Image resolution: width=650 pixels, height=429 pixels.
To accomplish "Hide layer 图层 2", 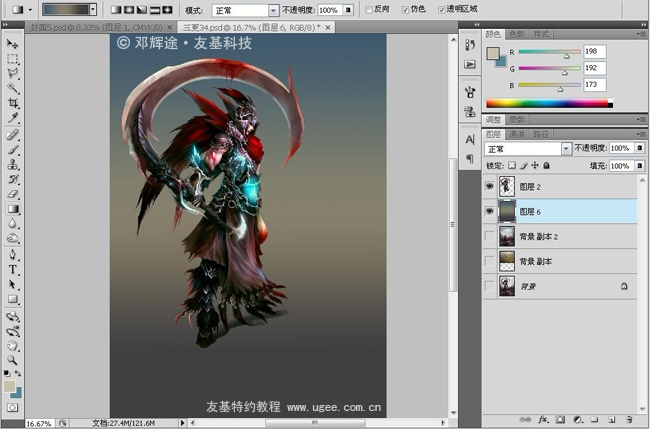I will [x=490, y=187].
